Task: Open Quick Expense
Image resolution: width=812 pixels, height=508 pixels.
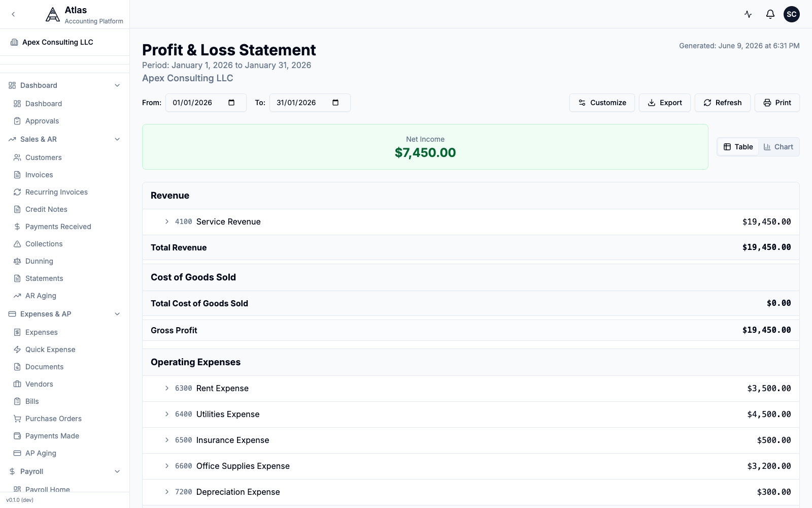Action: tap(50, 350)
